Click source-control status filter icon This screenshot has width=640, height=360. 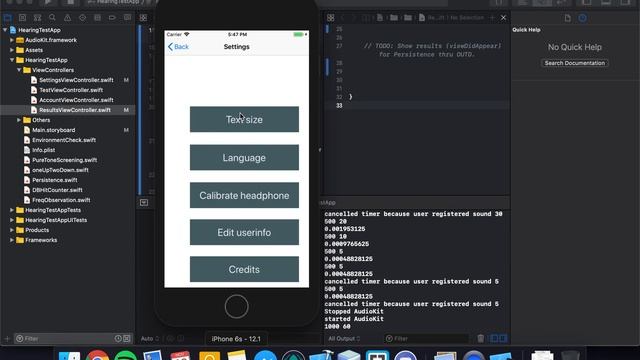click(127, 338)
